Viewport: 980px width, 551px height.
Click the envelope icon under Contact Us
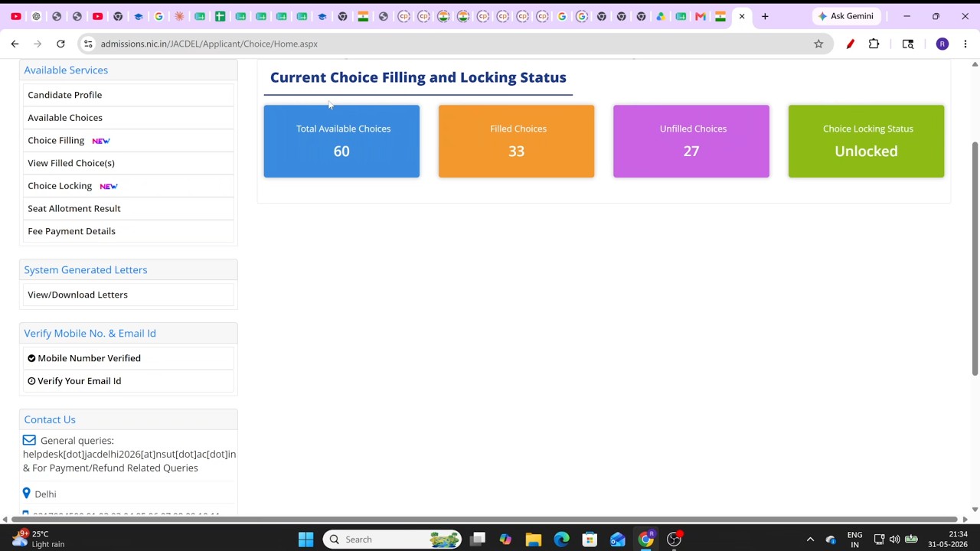point(29,441)
